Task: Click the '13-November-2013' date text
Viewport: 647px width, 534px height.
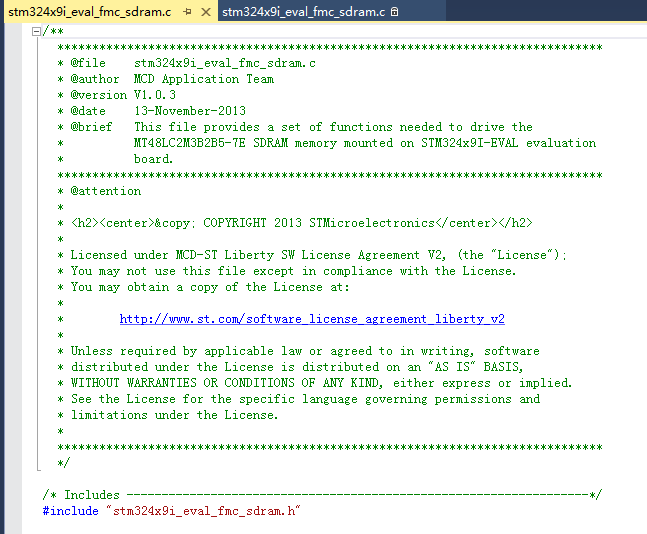Action: (190, 111)
